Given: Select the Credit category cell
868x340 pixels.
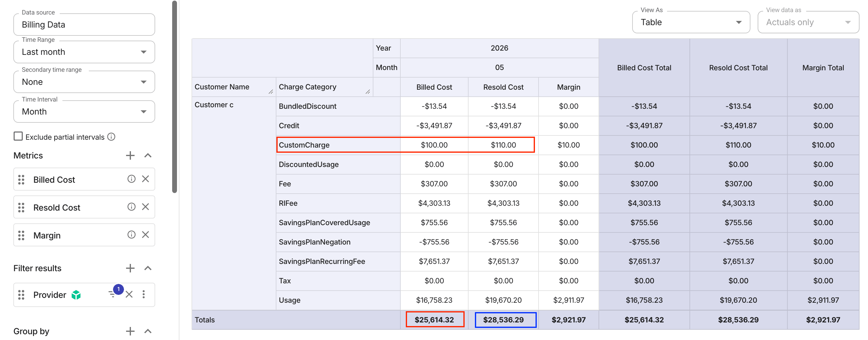Looking at the screenshot, I should coord(338,126).
